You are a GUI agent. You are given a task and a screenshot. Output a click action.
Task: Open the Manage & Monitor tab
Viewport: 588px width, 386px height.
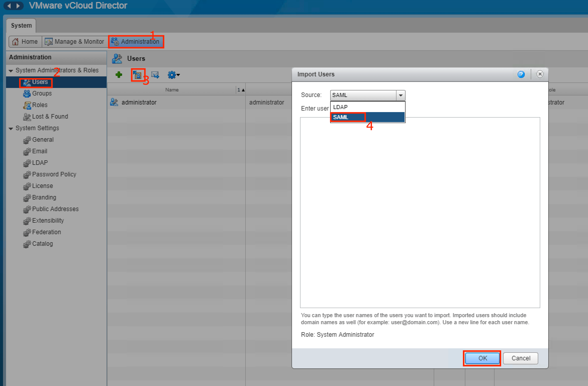pyautogui.click(x=75, y=42)
